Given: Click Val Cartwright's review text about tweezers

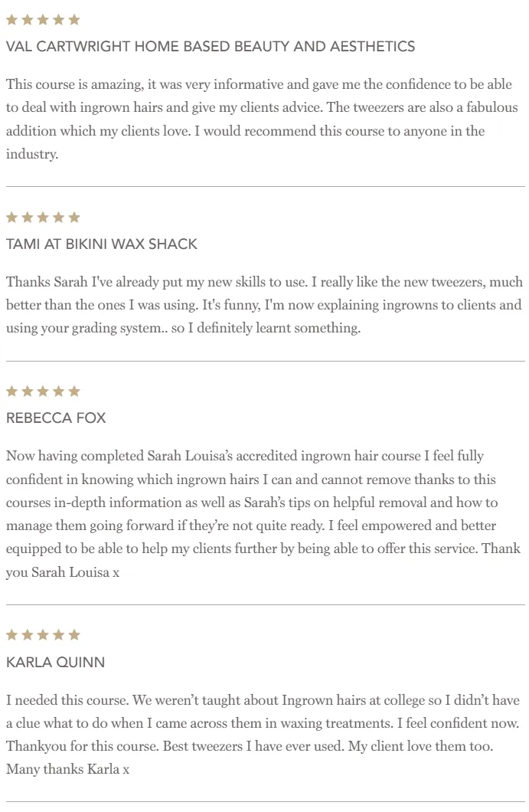Looking at the screenshot, I should [x=262, y=119].
